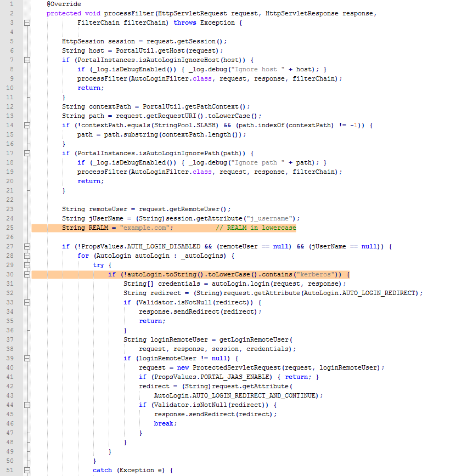Click the '// REALM in lowercase' comment
Screen dimensions: 456x476
tap(256, 228)
